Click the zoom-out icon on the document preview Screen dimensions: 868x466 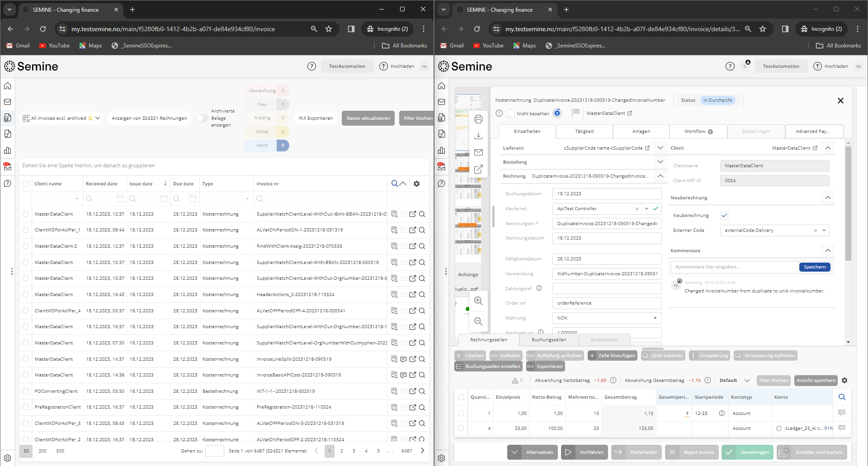478,321
